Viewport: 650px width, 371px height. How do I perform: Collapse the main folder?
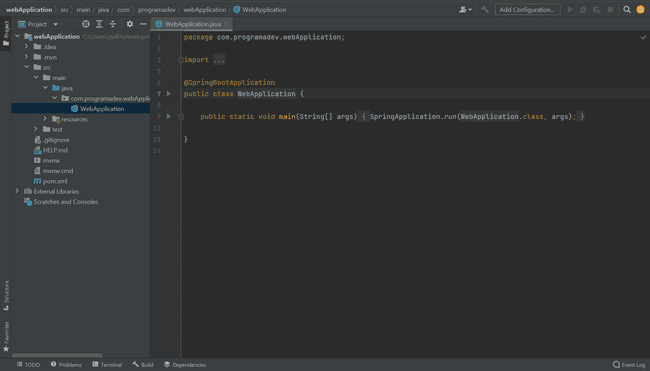click(36, 78)
